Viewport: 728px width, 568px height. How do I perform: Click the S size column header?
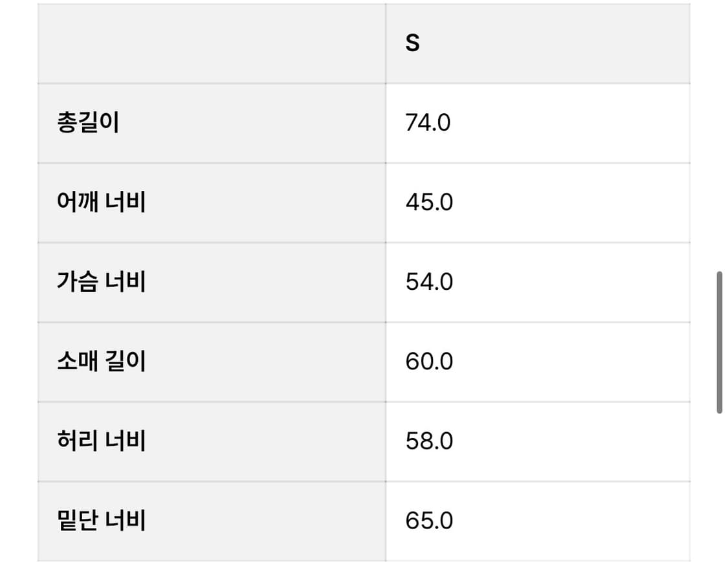pyautogui.click(x=412, y=43)
